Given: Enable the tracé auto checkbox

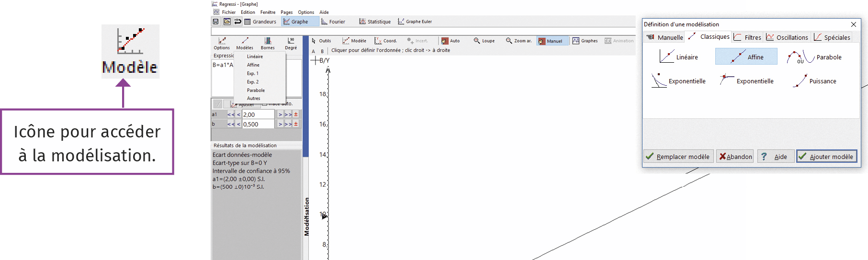Looking at the screenshot, I should 265,104.
